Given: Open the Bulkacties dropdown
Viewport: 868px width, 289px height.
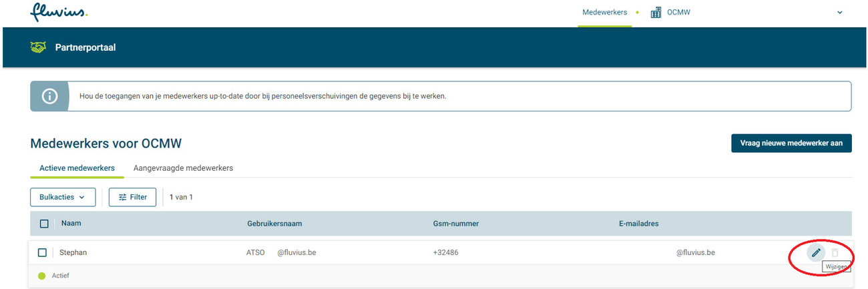Looking at the screenshot, I should (63, 197).
